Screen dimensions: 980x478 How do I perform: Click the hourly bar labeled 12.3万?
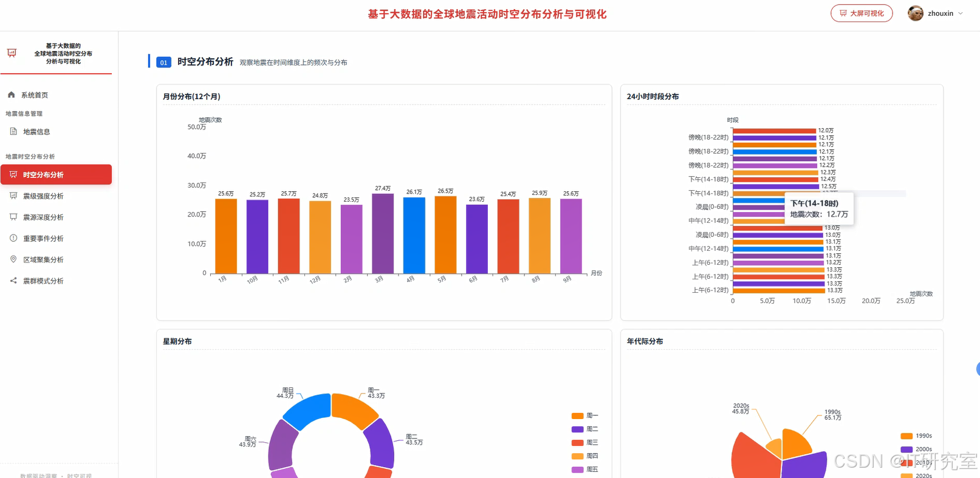776,172
